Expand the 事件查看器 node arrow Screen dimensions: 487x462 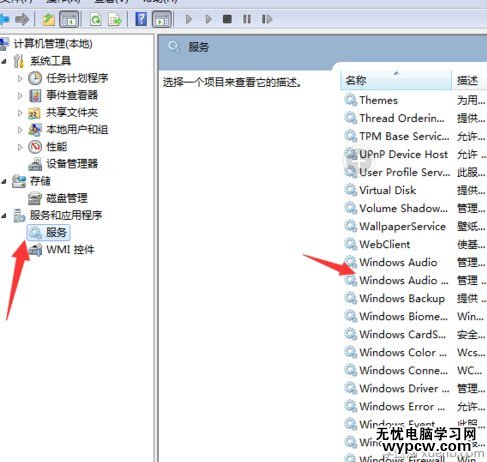(x=20, y=96)
